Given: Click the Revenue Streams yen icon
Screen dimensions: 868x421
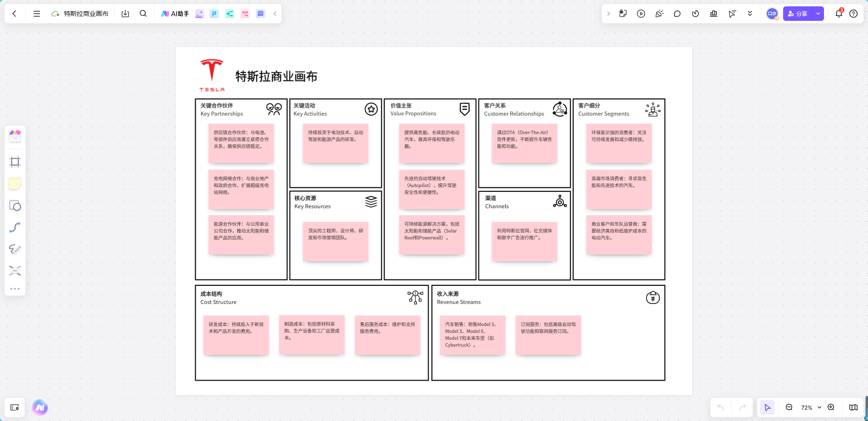Looking at the screenshot, I should pos(653,298).
